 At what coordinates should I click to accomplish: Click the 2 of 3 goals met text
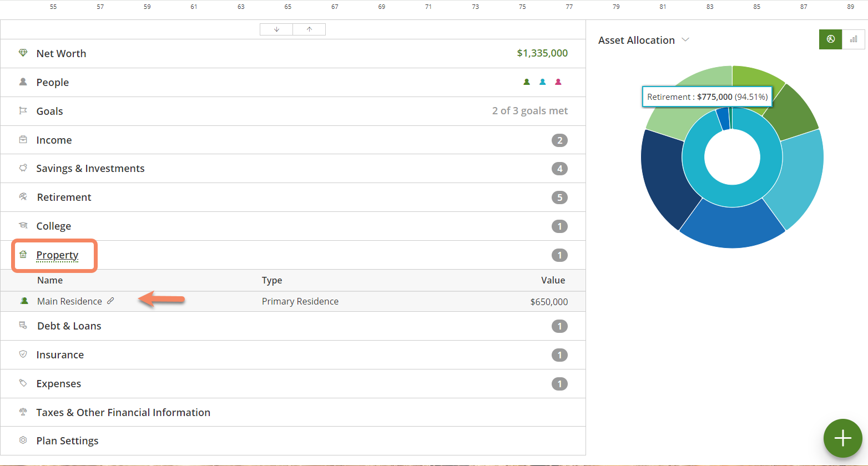(x=529, y=111)
